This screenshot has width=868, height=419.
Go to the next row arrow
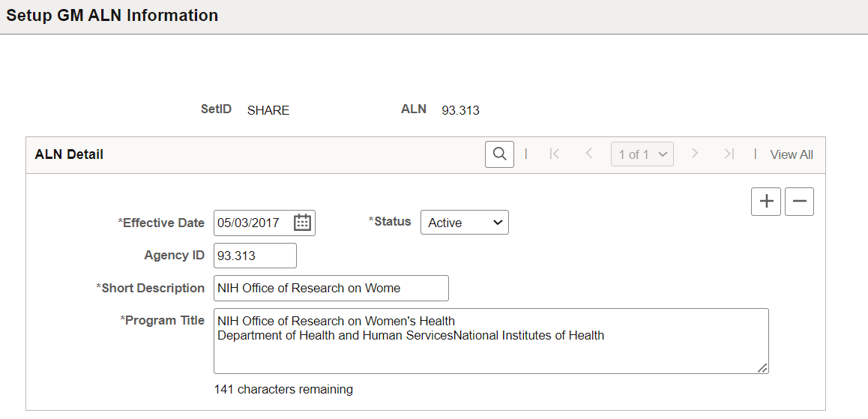click(x=695, y=154)
